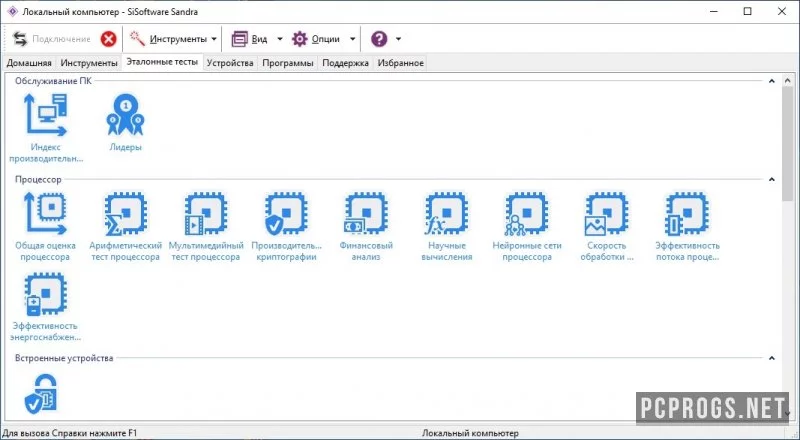The image size is (800, 440).
Task: Click the SiSoftware Sandra title bar app icon
Action: 12,11
